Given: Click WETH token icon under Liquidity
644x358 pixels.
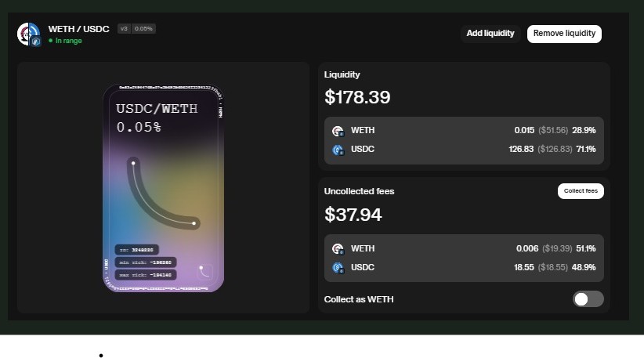Looking at the screenshot, I should click(x=338, y=131).
